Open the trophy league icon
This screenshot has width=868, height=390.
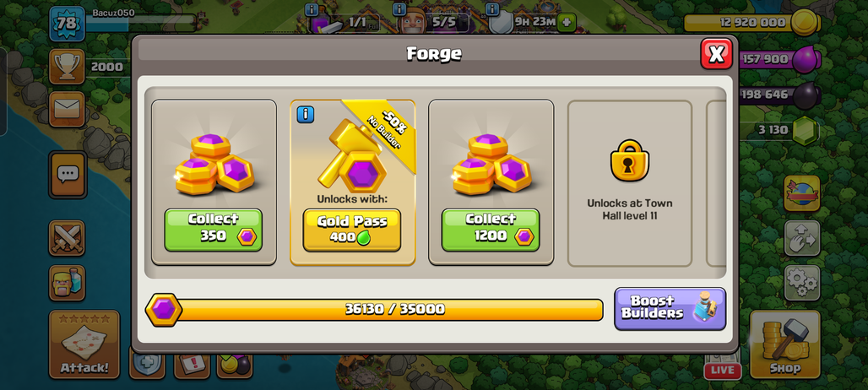[67, 67]
